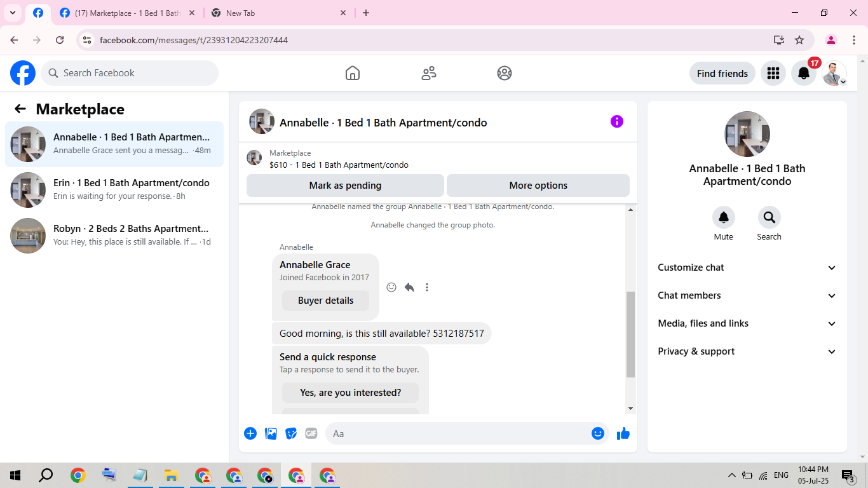Open notifications bell with 17 badge
Screen dimensions: 868x488
coord(804,73)
